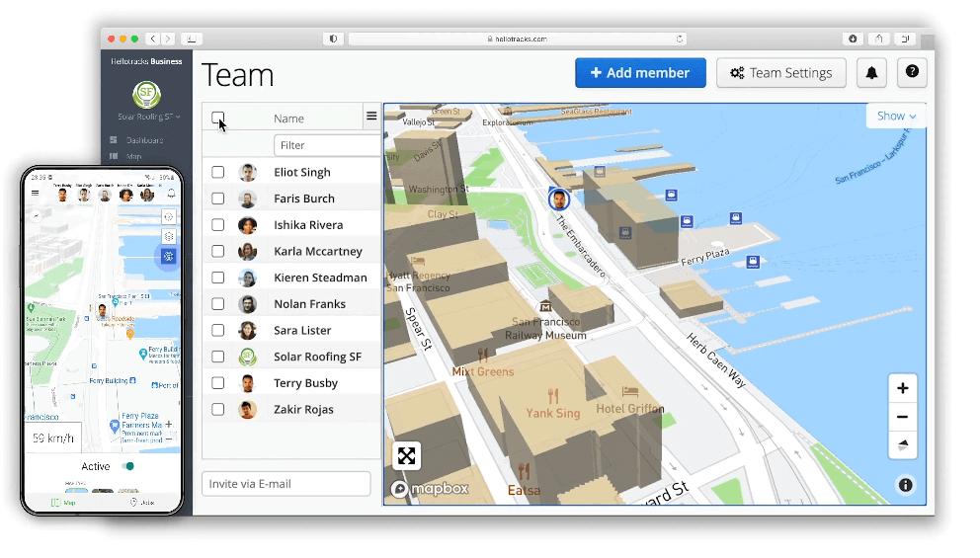
Task: Toggle fullscreen map view
Action: tap(406, 455)
